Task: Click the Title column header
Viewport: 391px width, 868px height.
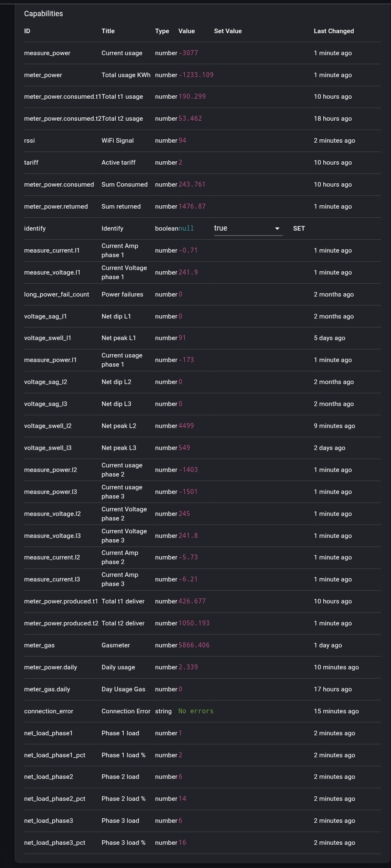Action: (108, 31)
